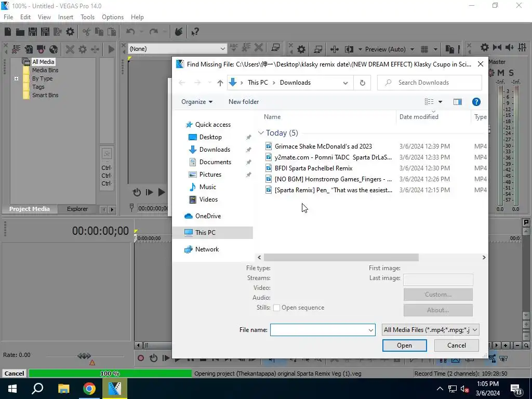Click the Save project icon
Viewport: 532px width, 399px height.
click(33, 32)
